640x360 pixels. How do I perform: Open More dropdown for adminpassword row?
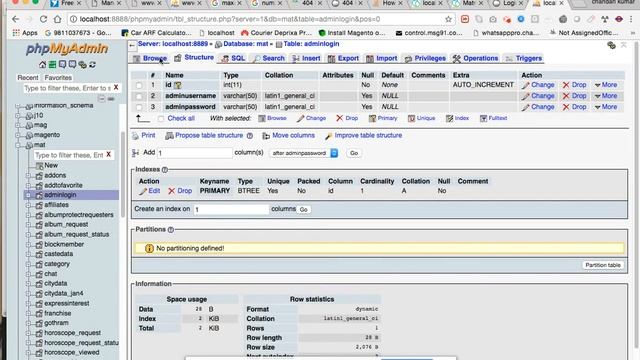[x=606, y=107]
